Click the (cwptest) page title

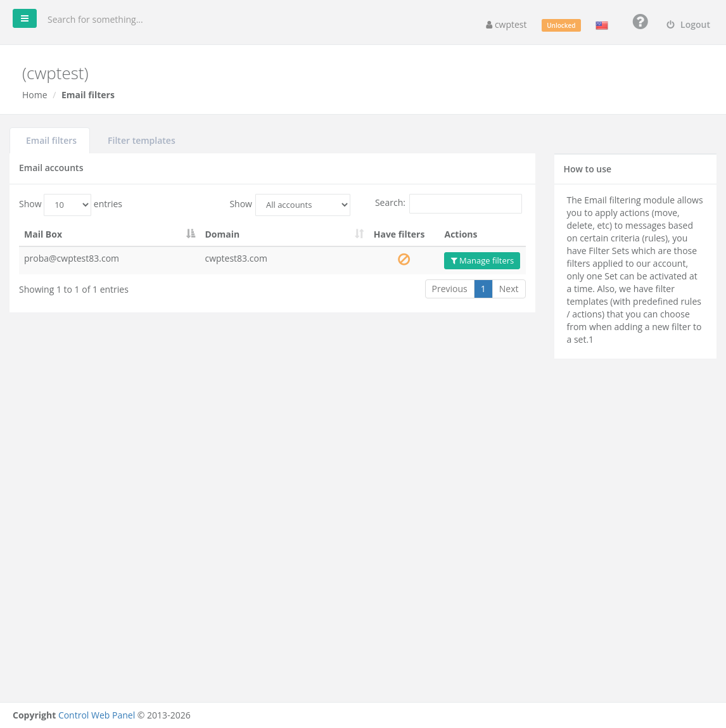(55, 73)
